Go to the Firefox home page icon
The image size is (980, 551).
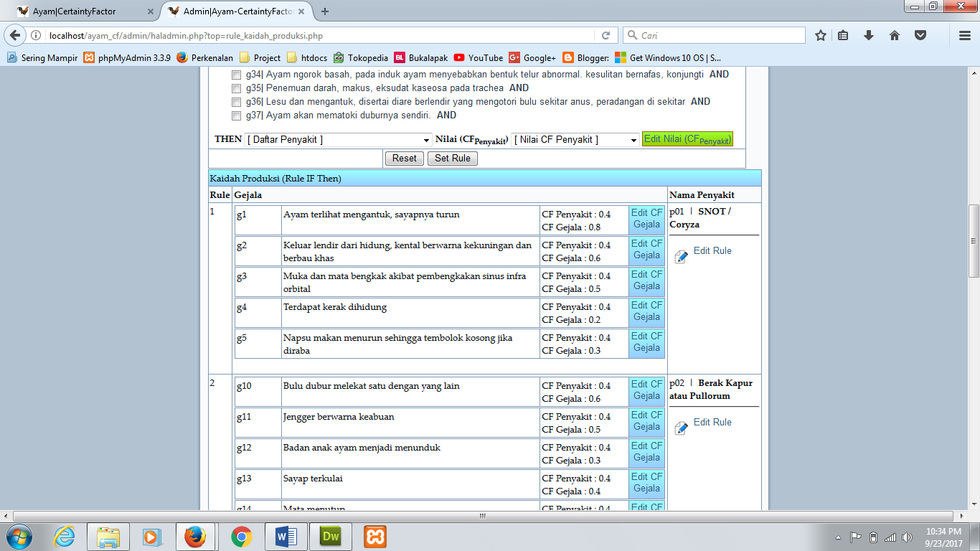(895, 35)
